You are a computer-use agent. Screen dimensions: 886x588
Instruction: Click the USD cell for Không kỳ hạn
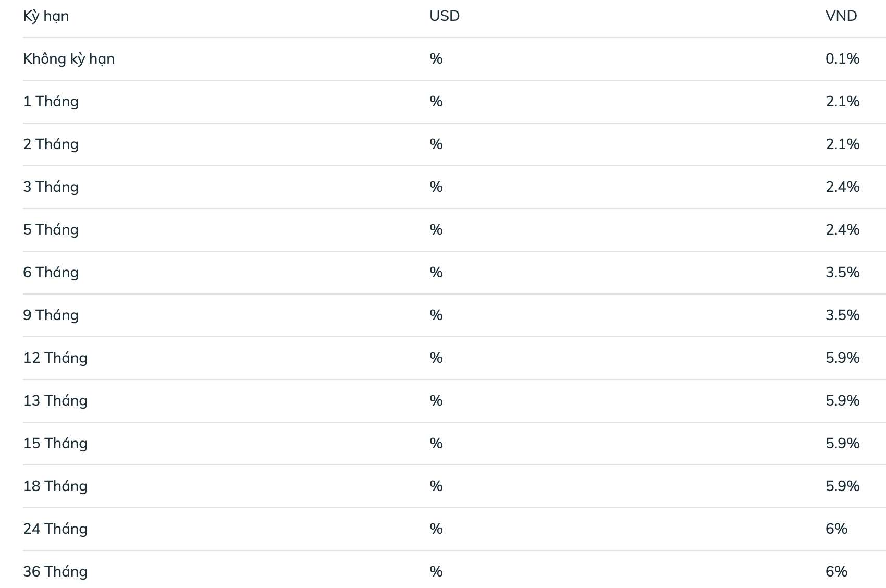436,59
